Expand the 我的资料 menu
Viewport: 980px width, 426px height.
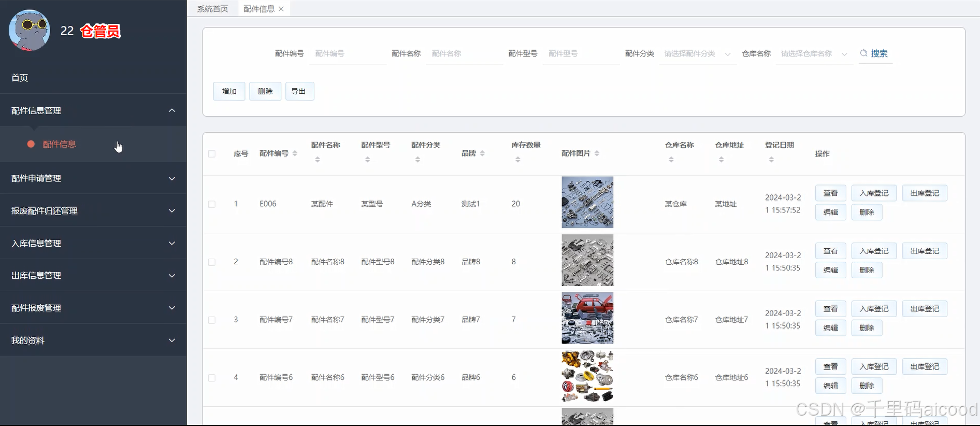93,340
